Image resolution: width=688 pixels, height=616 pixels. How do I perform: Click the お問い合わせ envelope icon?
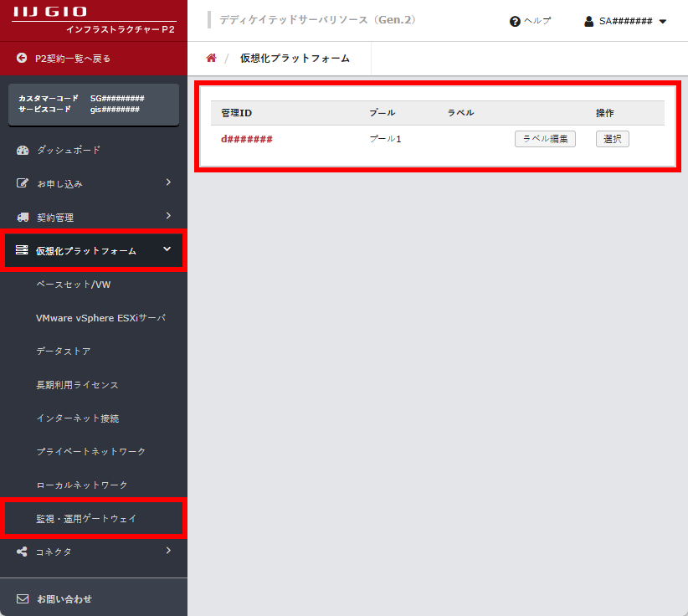[x=23, y=599]
